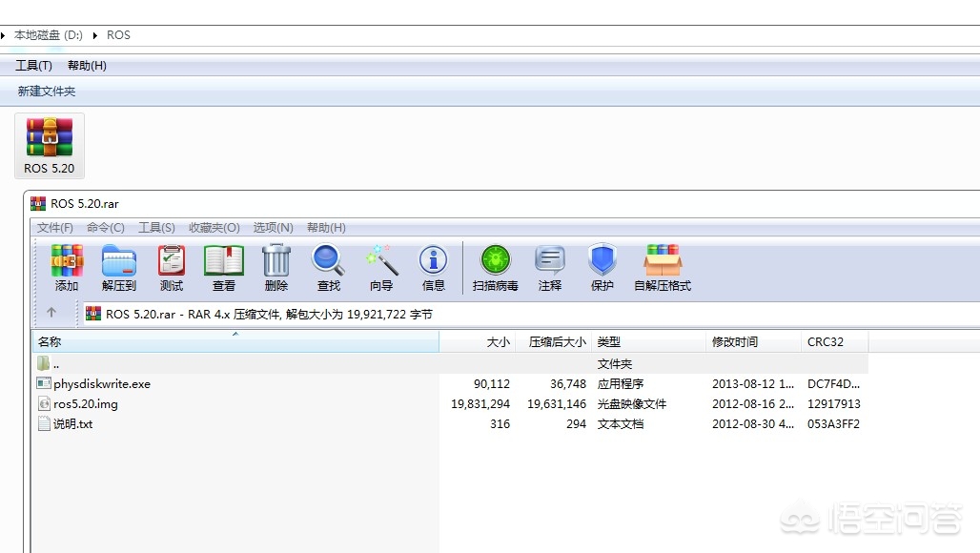The width and height of the screenshot is (980, 553).
Task: Select the ROS 5.20 archive in Explorer
Action: click(x=50, y=146)
